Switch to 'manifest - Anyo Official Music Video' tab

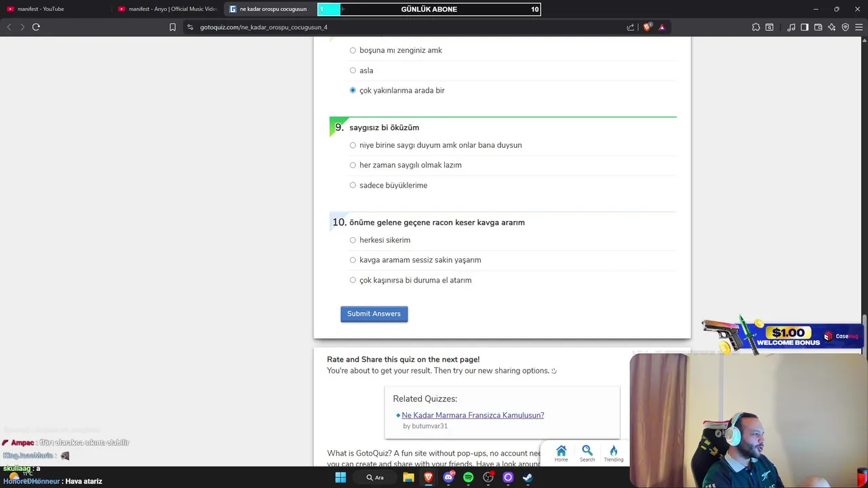point(167,9)
